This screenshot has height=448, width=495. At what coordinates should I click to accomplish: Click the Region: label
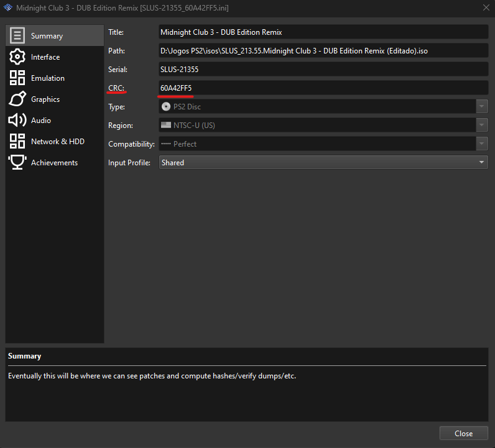(x=121, y=126)
